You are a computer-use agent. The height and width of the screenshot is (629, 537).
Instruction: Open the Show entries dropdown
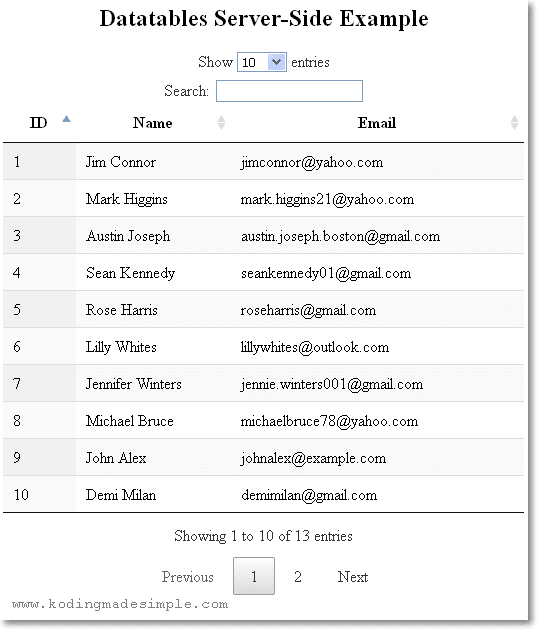[261, 62]
